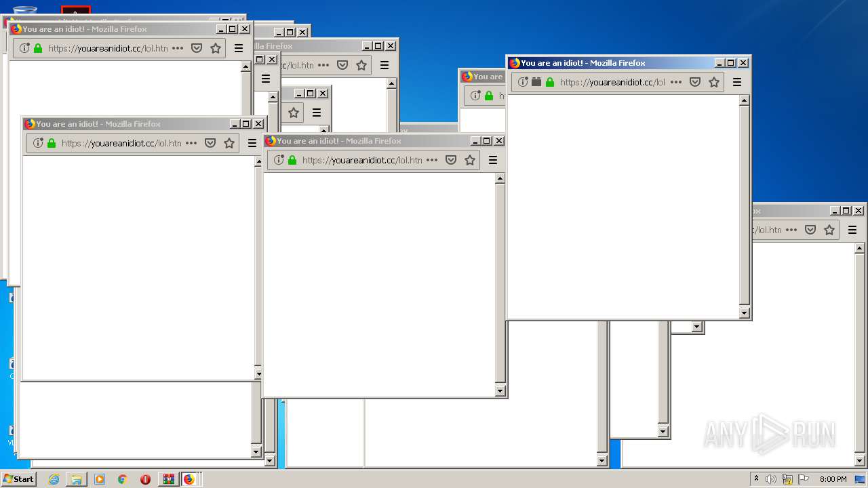
Task: Click scroll-down arrow of the center window
Action: pyautogui.click(x=500, y=390)
